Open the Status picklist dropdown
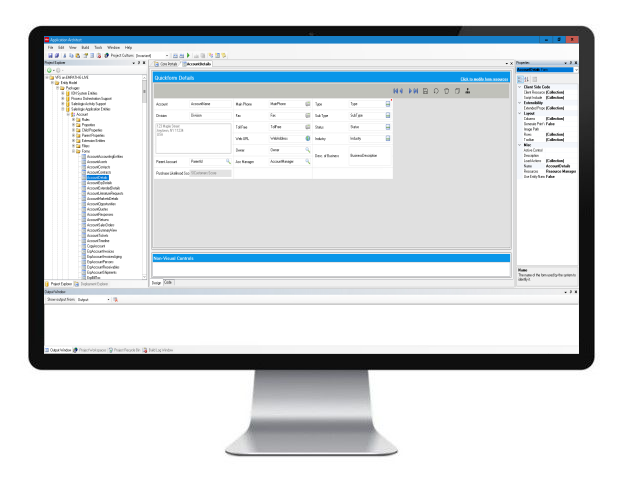 tap(387, 127)
